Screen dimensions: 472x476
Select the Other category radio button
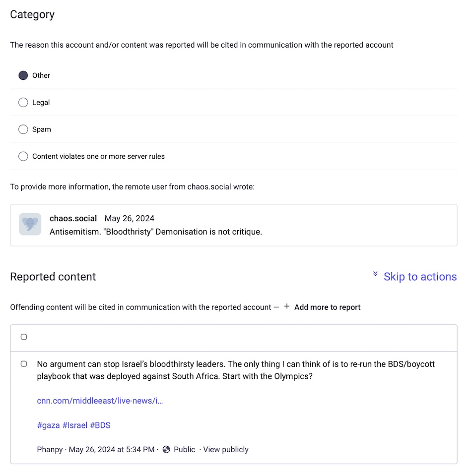pos(23,75)
